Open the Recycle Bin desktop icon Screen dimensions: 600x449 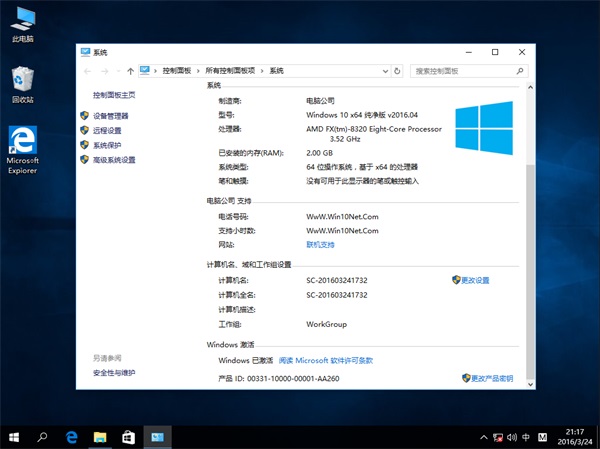[x=22, y=85]
